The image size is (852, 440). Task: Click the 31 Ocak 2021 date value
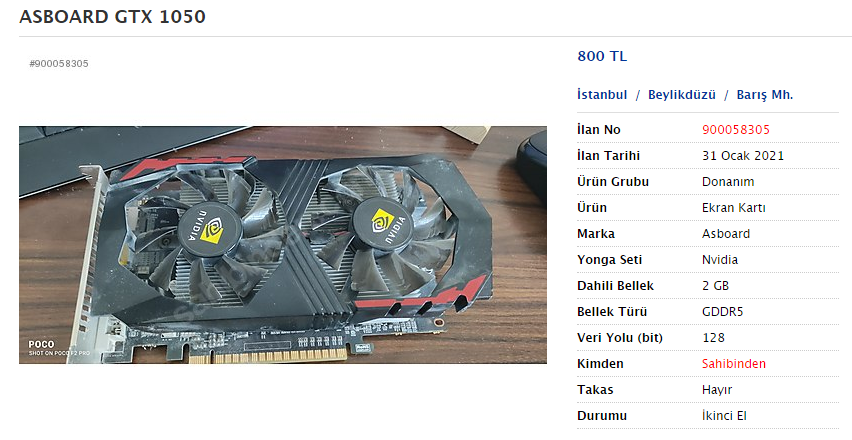coord(743,156)
